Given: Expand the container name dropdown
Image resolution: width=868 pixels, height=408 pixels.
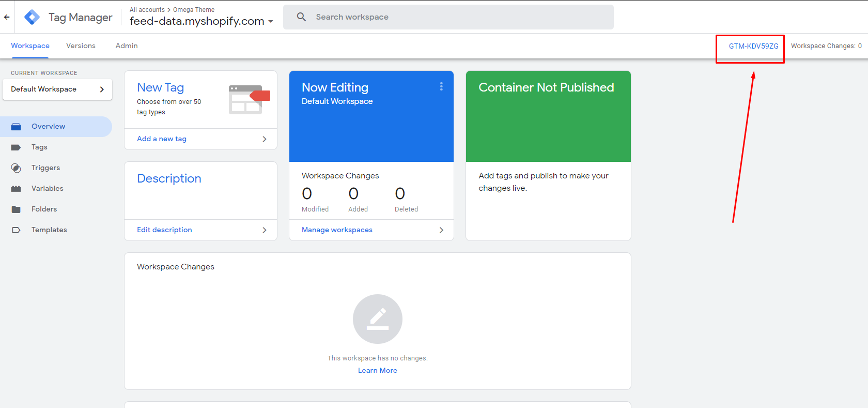Looking at the screenshot, I should [x=270, y=22].
